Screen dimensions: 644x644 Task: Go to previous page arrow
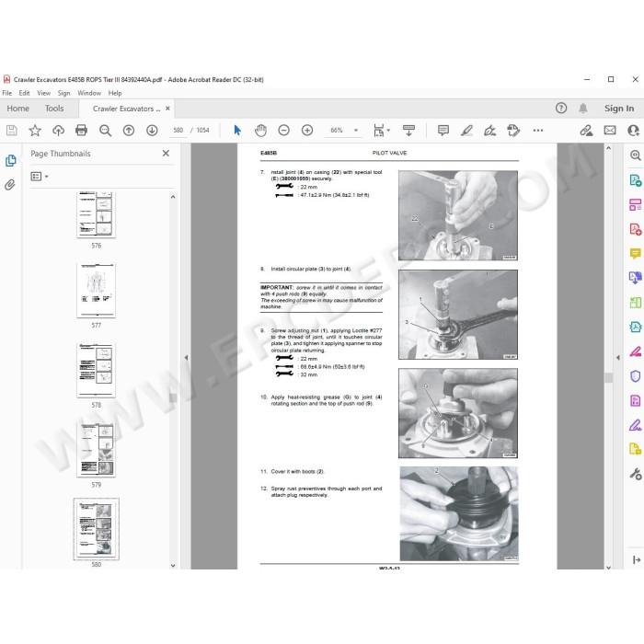(129, 131)
